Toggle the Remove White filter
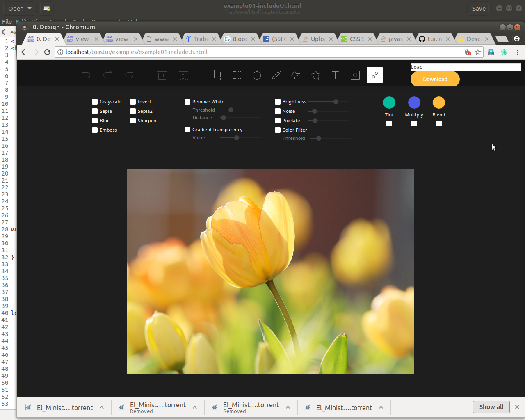525x420 pixels. pyautogui.click(x=187, y=101)
